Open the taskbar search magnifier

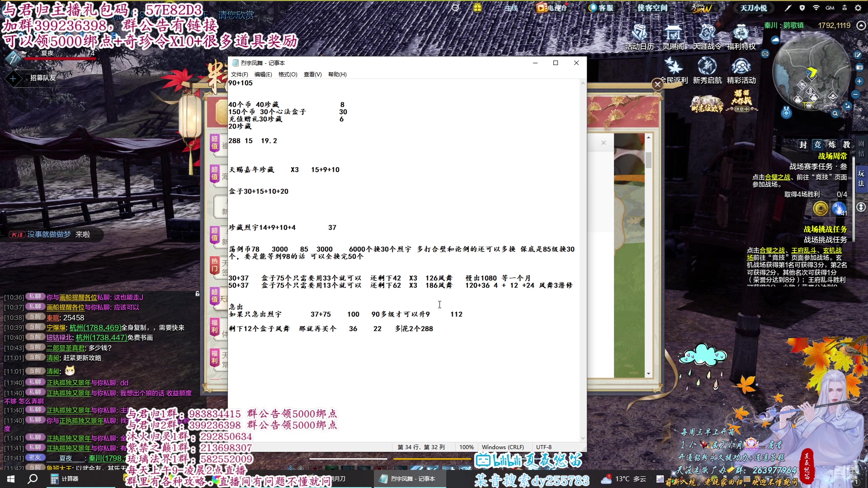coord(33,479)
